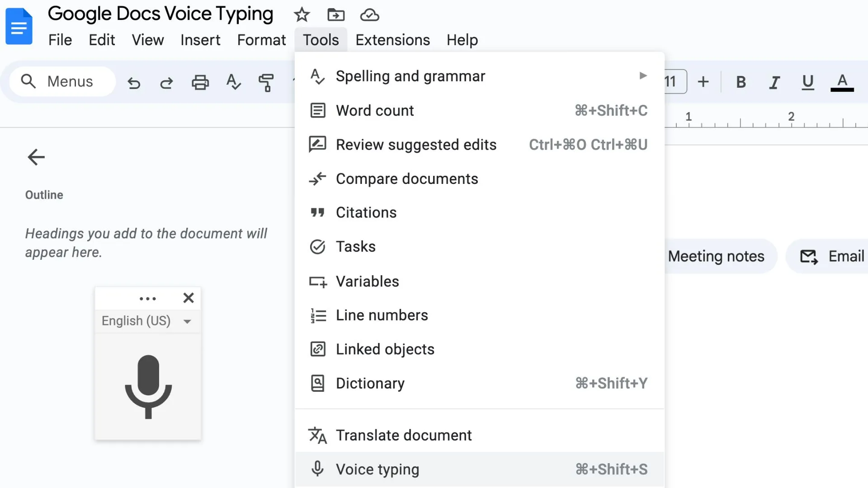The height and width of the screenshot is (488, 868).
Task: Toggle bold formatting
Action: point(741,82)
